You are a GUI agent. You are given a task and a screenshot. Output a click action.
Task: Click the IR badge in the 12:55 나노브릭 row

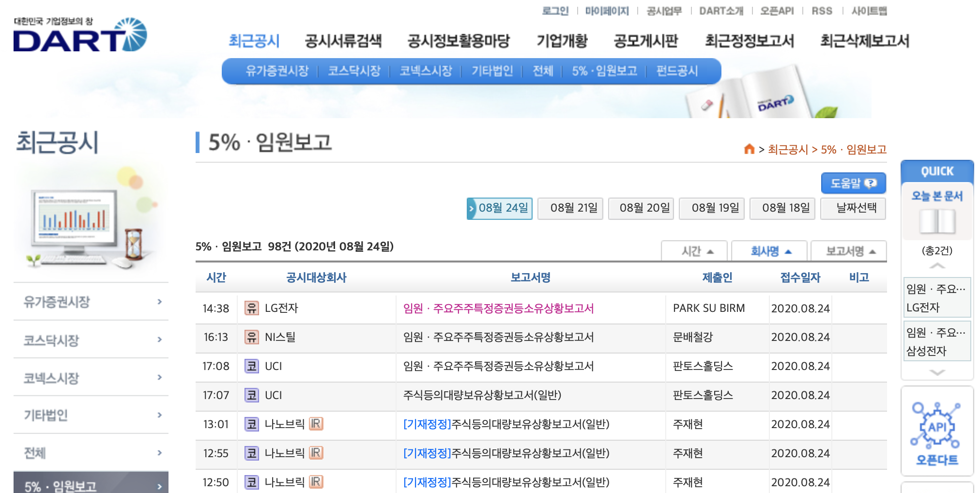[x=316, y=453]
